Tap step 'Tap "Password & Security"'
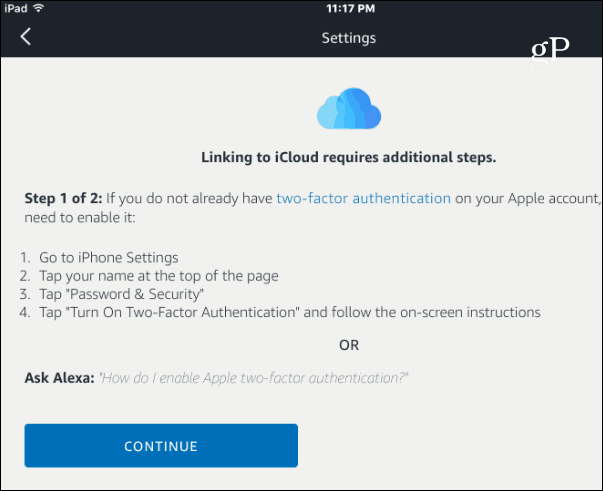The image size is (603, 491). coord(122,294)
